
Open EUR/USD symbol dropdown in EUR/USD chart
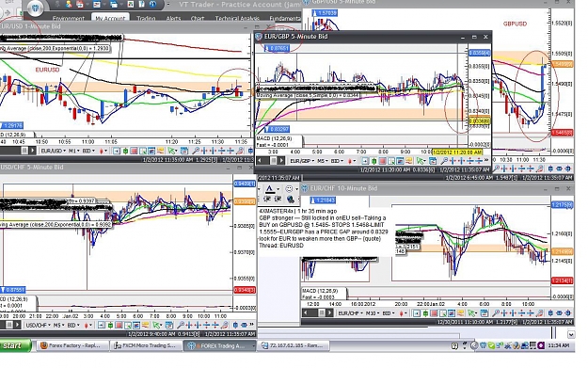pos(54,151)
